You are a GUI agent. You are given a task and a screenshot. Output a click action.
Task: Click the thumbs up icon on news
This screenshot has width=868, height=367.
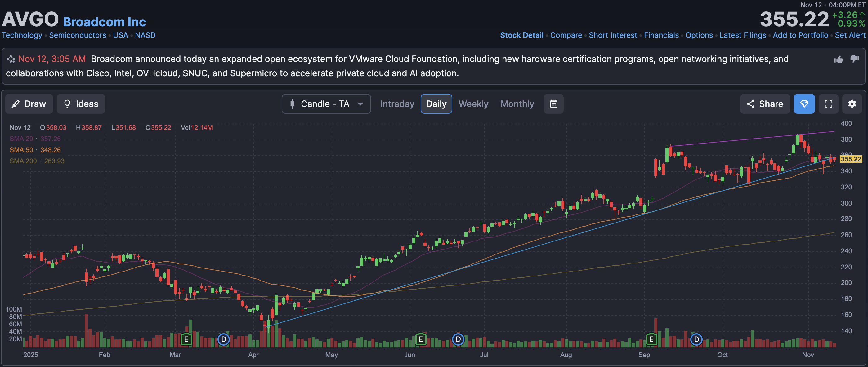(838, 59)
